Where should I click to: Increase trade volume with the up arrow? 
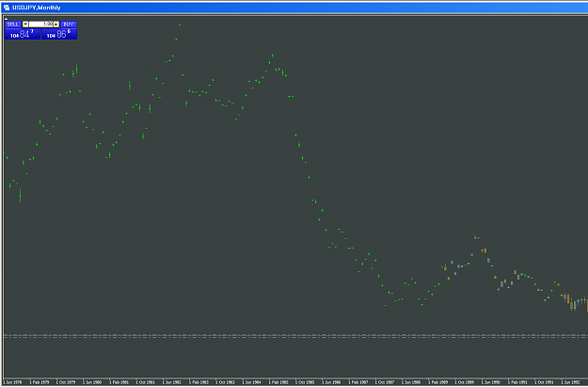pos(56,24)
